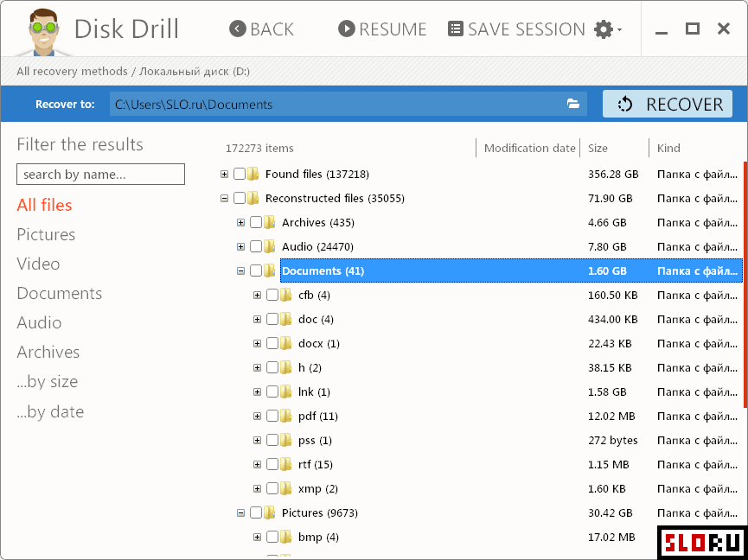Click the rtf folder icon

[285, 464]
